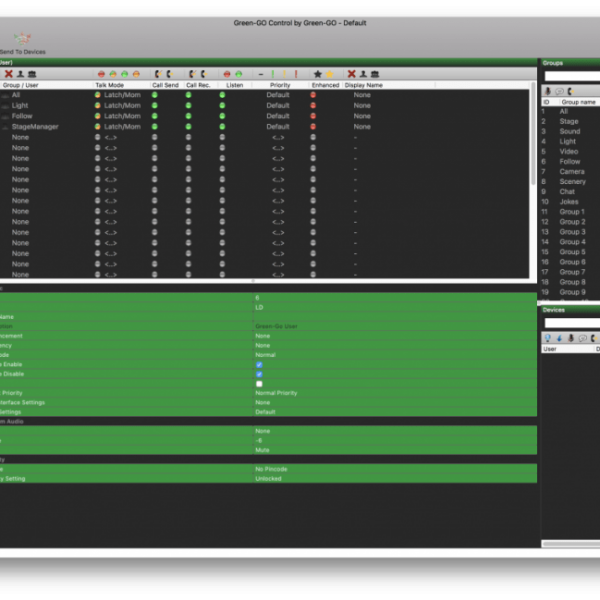
Task: Select the Jokes group in Groups list
Action: (x=569, y=202)
